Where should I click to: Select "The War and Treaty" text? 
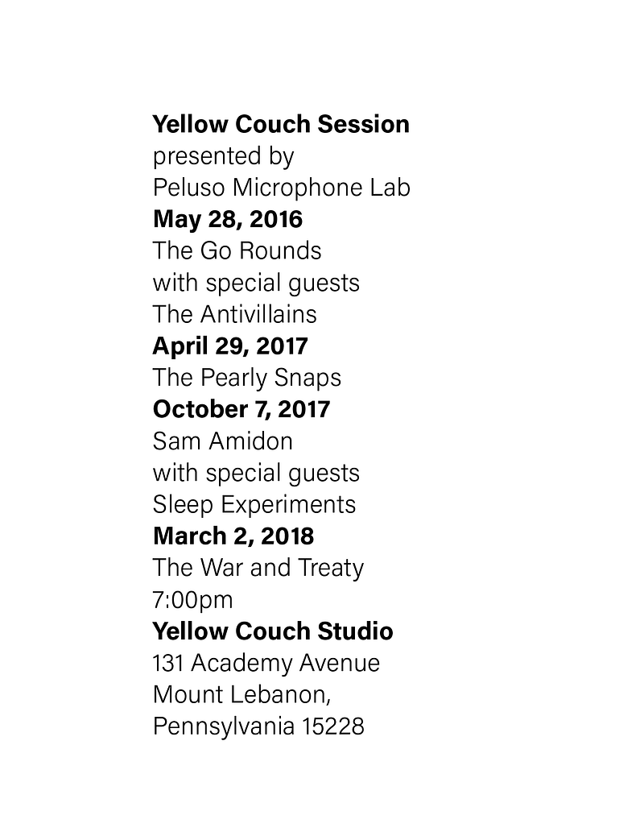(258, 568)
